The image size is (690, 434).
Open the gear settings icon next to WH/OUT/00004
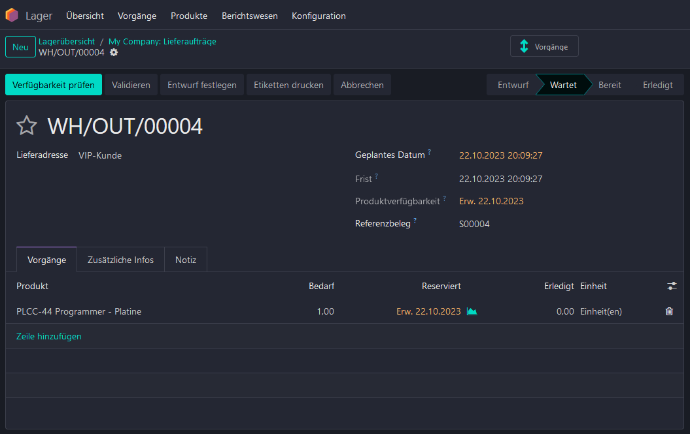pyautogui.click(x=114, y=52)
